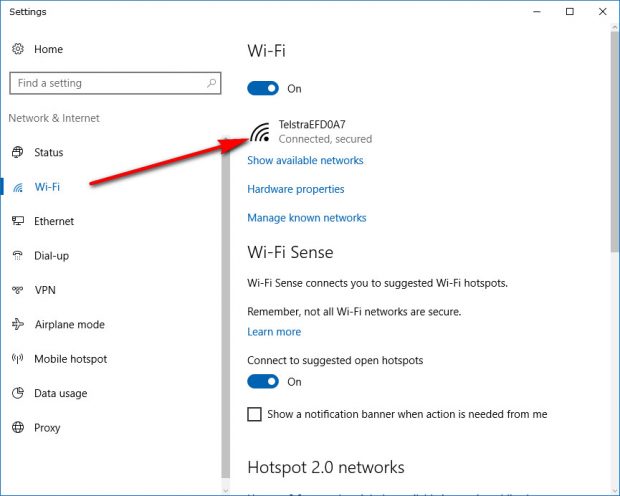Click the Proxy globe icon

(x=17, y=428)
